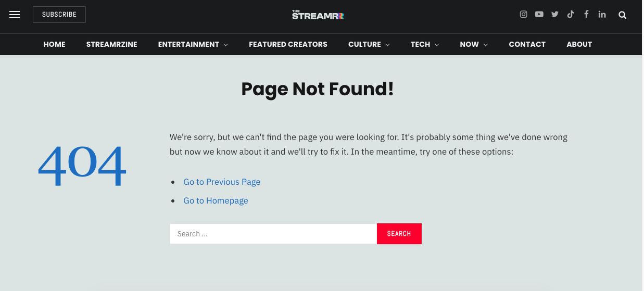Image resolution: width=644 pixels, height=291 pixels.
Task: Go to the Home menu item
Action: [x=54, y=44]
